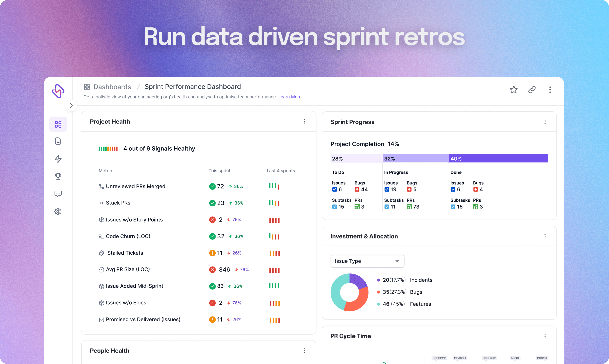This screenshot has width=609, height=364.
Task: Click the Stalled Tickets metric icon
Action: (101, 253)
